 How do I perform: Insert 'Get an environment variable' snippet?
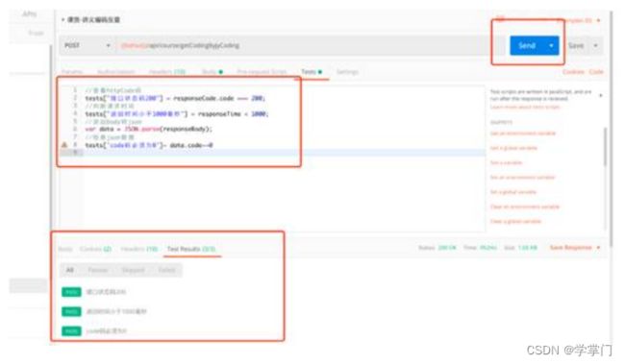click(522, 133)
